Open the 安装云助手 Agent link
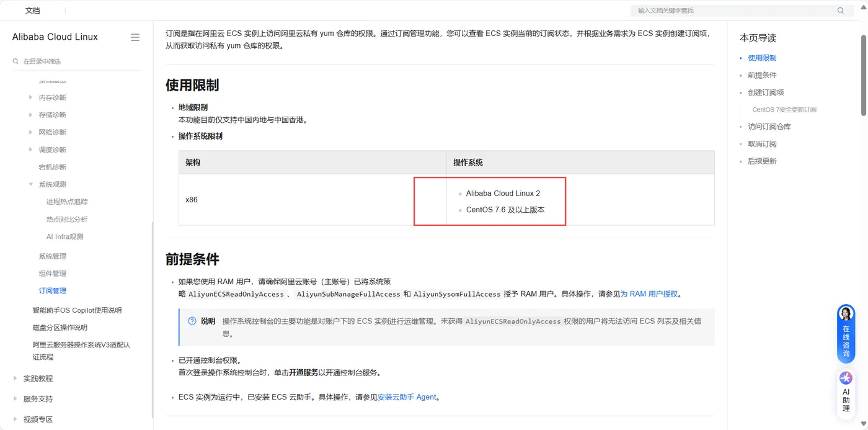The image size is (868, 430). coord(407,397)
